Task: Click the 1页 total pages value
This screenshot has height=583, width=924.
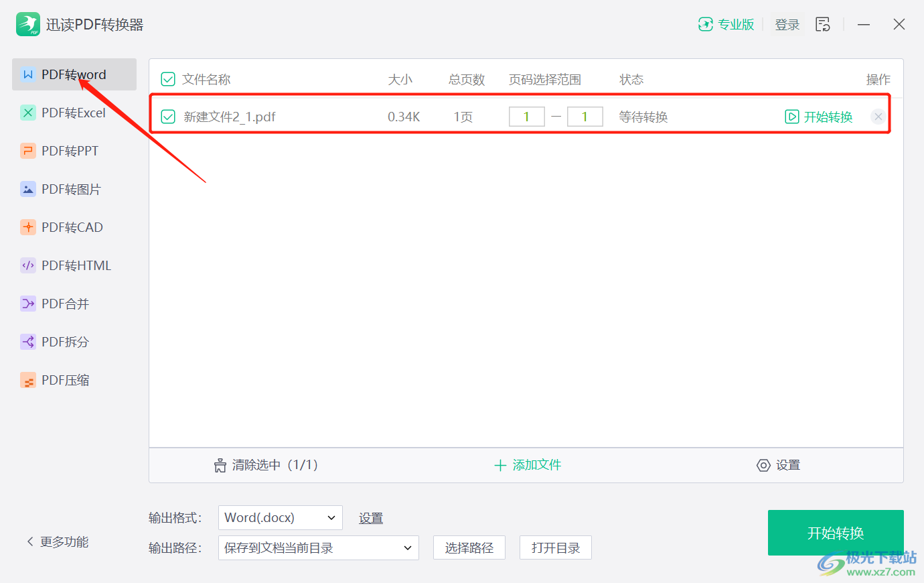Action: [x=463, y=117]
